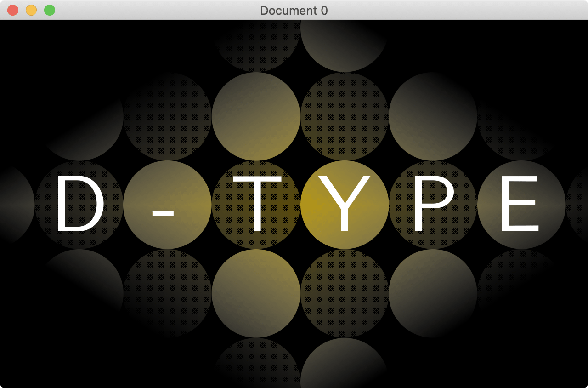Click the letter T in canvas
The image size is (588, 388).
256,204
